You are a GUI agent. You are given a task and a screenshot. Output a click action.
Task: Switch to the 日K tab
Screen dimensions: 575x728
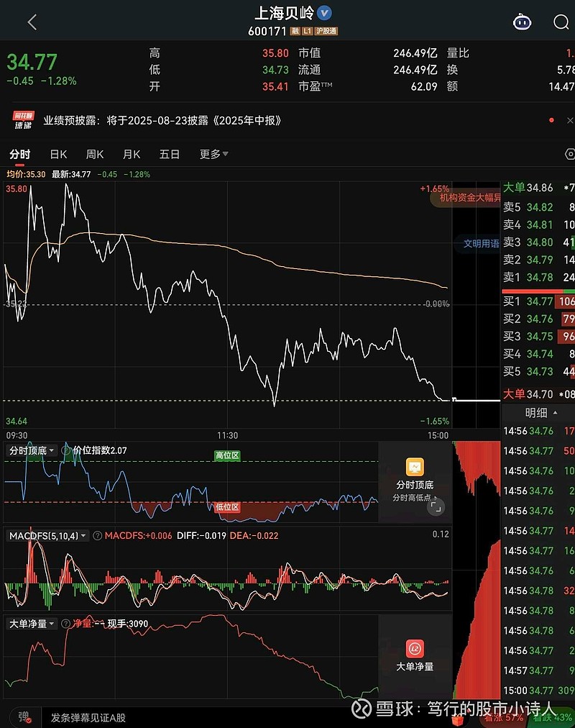[x=58, y=154]
